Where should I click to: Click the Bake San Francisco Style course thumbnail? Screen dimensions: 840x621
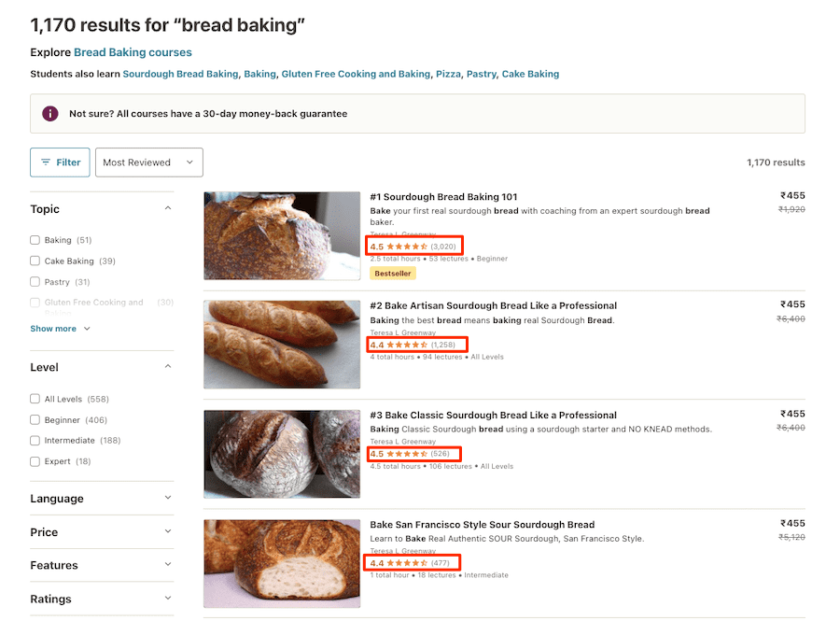point(282,563)
